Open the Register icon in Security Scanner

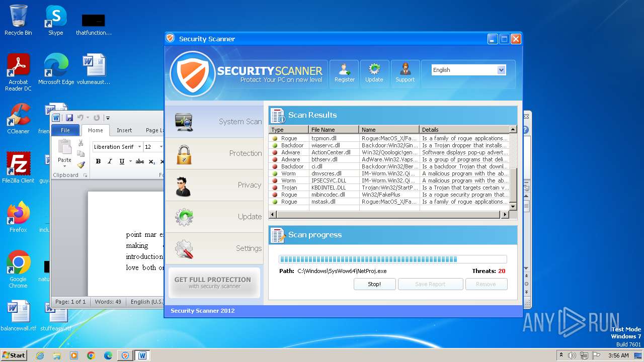point(344,74)
